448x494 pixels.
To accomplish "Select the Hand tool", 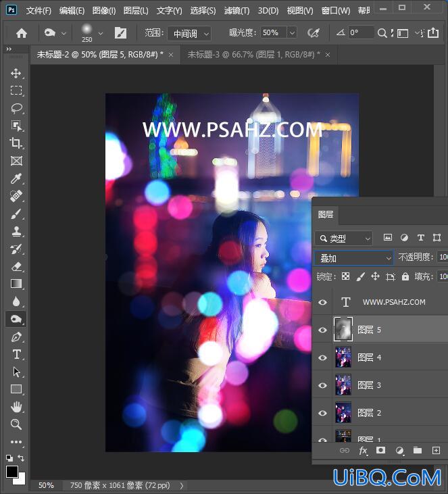I will [x=16, y=407].
